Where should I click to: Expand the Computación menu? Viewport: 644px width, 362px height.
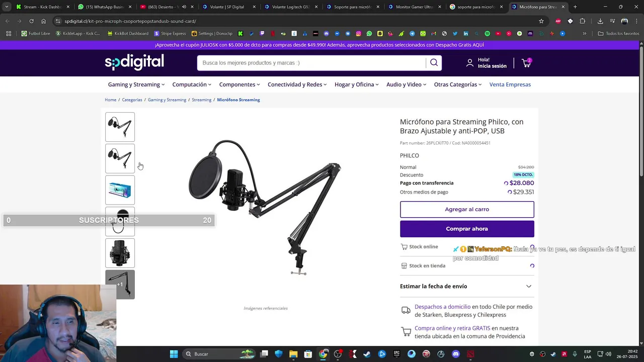coord(192,84)
